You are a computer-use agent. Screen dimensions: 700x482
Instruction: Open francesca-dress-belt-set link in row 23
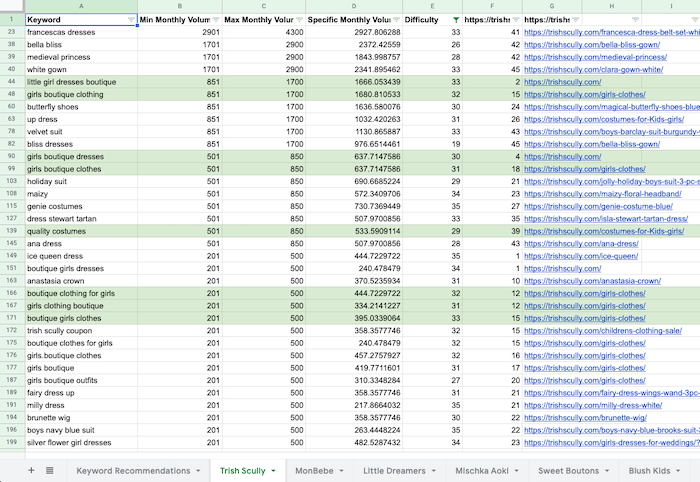(612, 32)
